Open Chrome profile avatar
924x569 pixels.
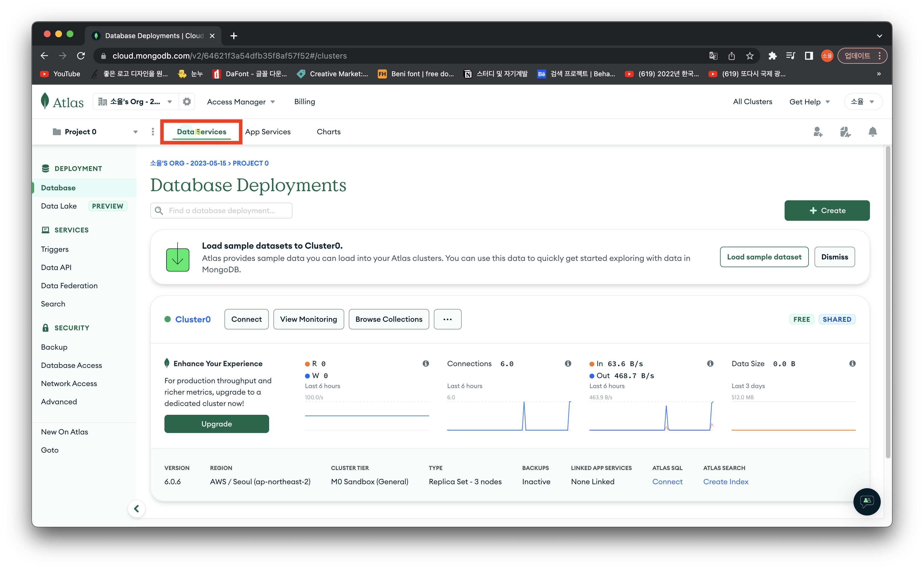(x=827, y=56)
